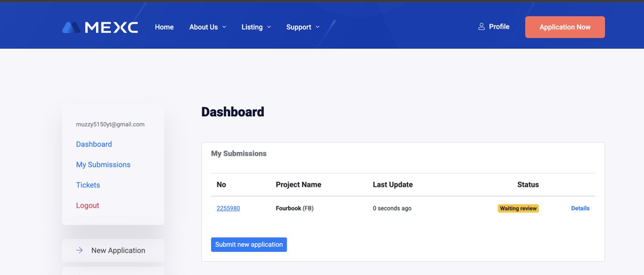
Task: Go to Dashboard in sidebar
Action: click(94, 144)
